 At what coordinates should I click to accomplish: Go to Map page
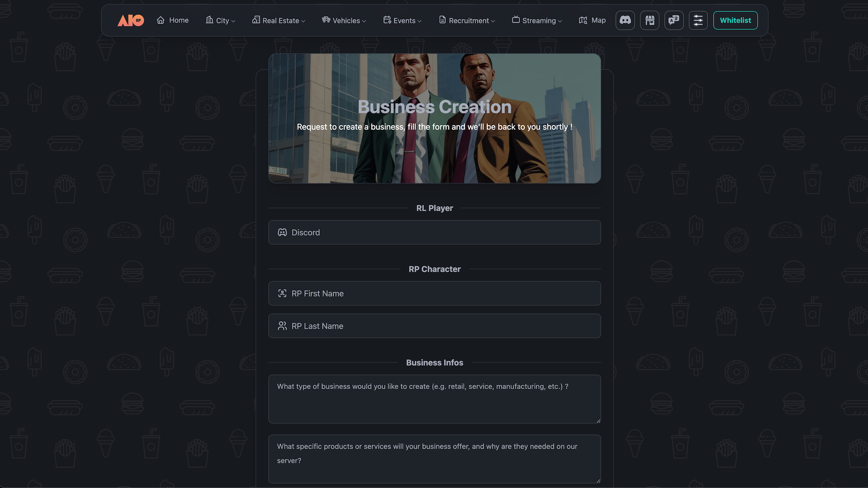coord(598,20)
